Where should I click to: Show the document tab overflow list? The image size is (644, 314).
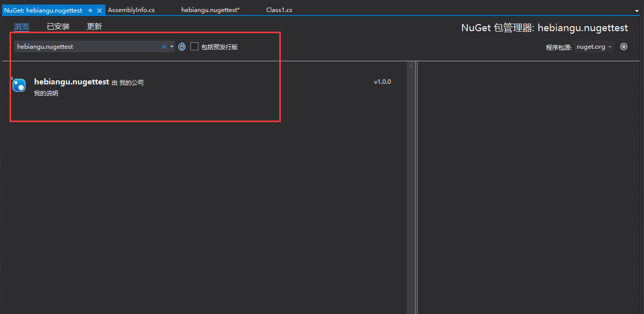coord(637,11)
